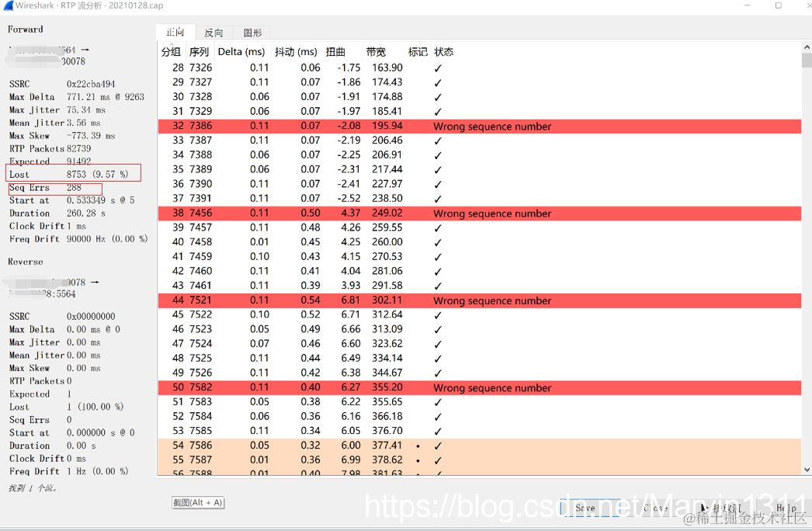
Task: Sort by the 分组 packet column header
Action: [171, 52]
